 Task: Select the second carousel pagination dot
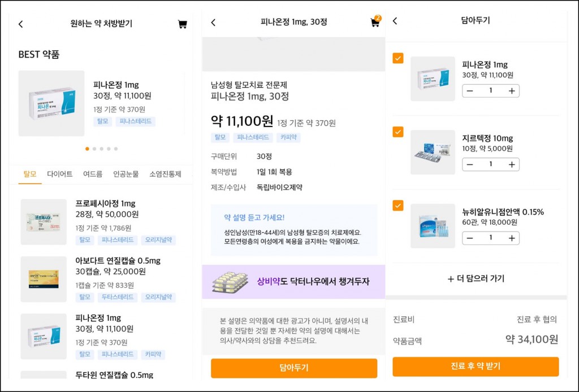(94, 149)
